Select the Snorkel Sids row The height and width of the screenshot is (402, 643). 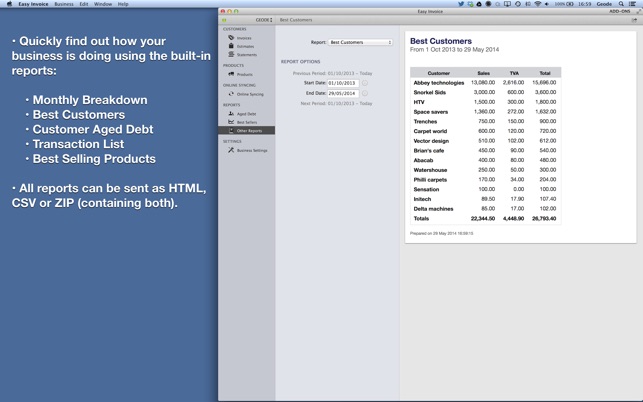click(x=486, y=92)
